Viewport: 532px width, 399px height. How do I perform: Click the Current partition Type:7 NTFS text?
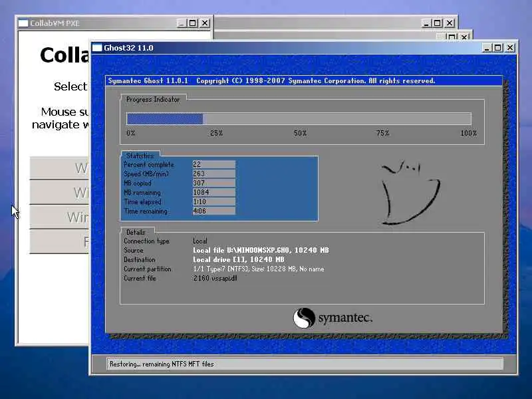point(259,269)
